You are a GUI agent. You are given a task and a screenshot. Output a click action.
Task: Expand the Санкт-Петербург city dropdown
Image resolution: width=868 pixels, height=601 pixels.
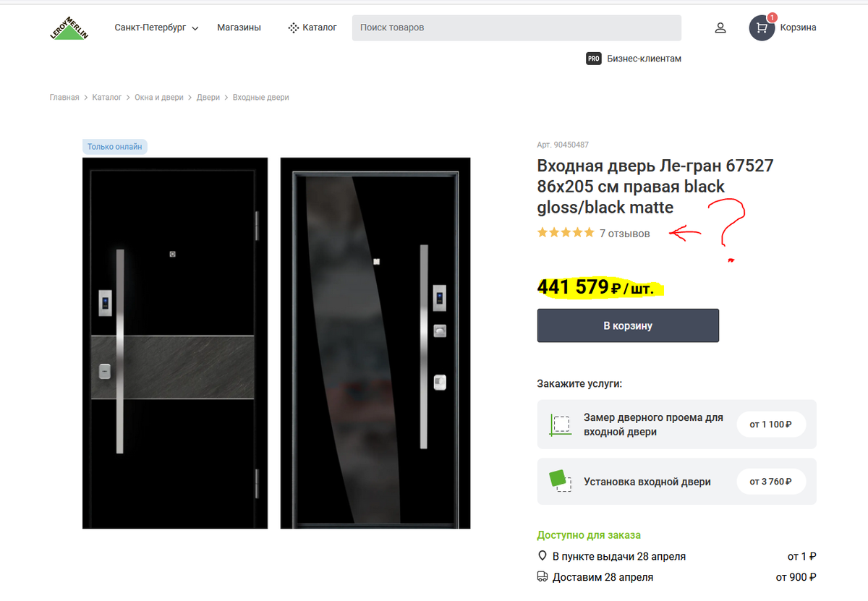coord(156,27)
